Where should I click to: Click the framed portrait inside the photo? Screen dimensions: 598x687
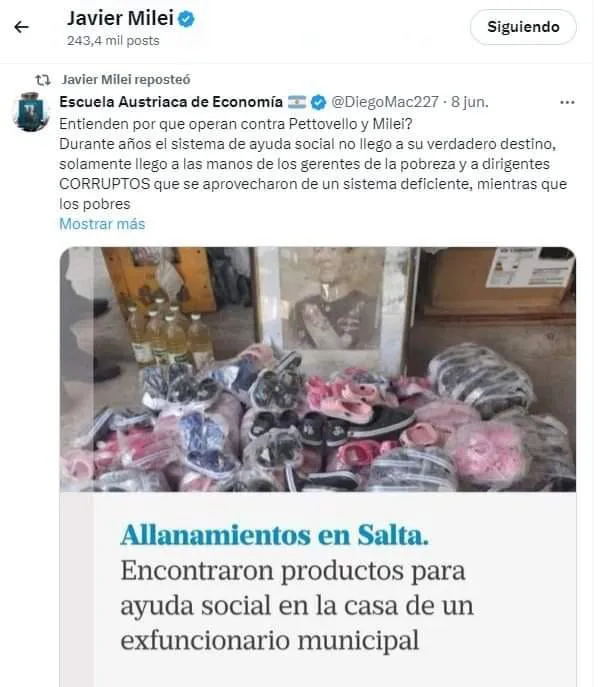(332, 302)
